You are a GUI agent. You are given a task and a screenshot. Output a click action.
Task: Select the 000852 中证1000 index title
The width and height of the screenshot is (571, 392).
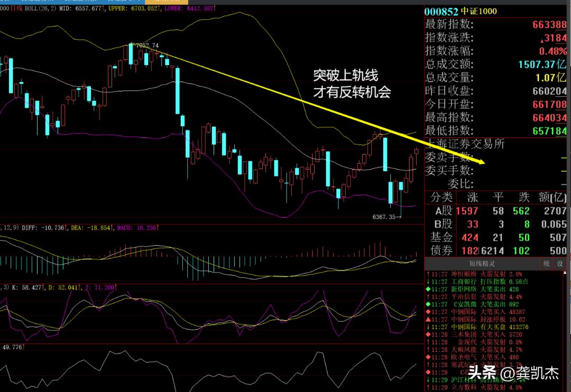(461, 11)
